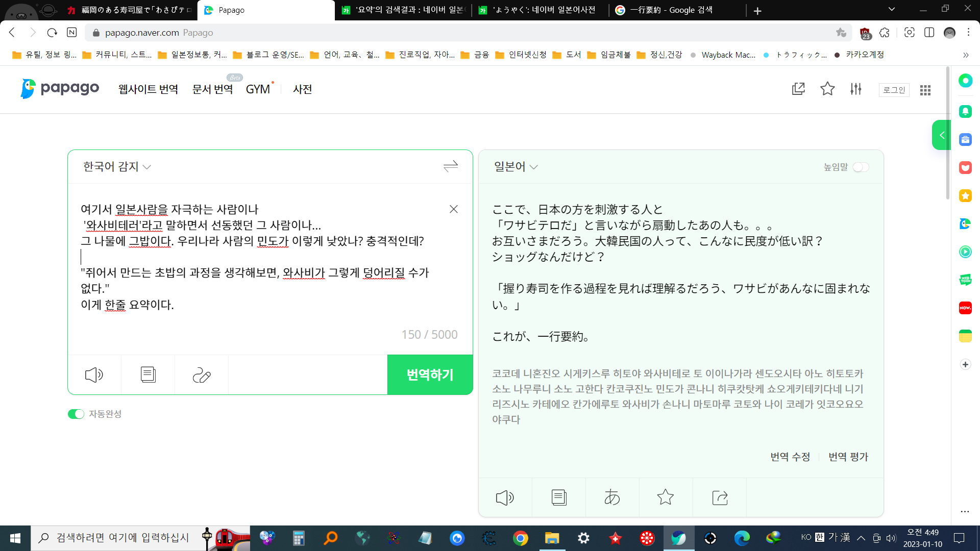Disable the 자동완성 toggle
The height and width of the screenshot is (551, 980).
pos(76,414)
